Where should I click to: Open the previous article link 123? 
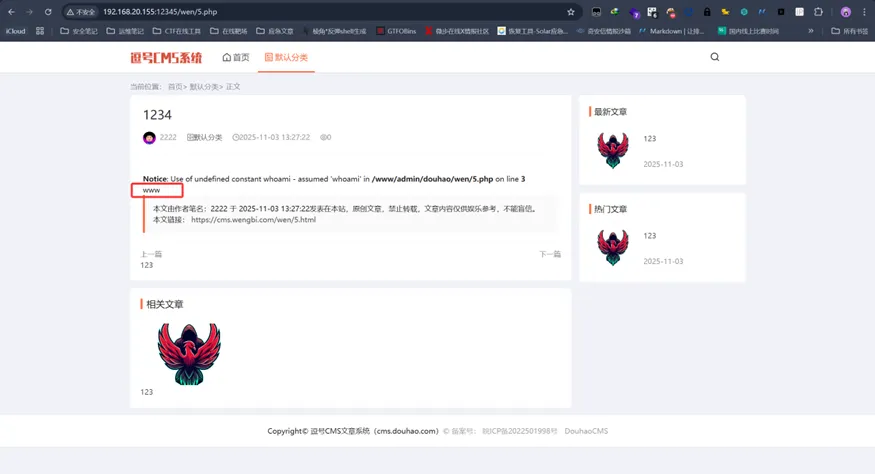tap(147, 265)
